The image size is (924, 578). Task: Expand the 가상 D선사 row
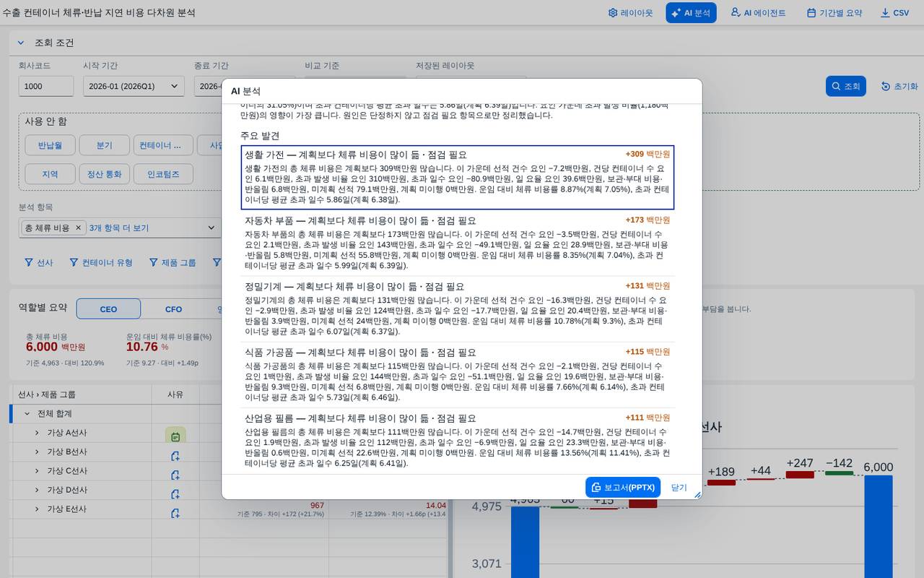point(37,490)
